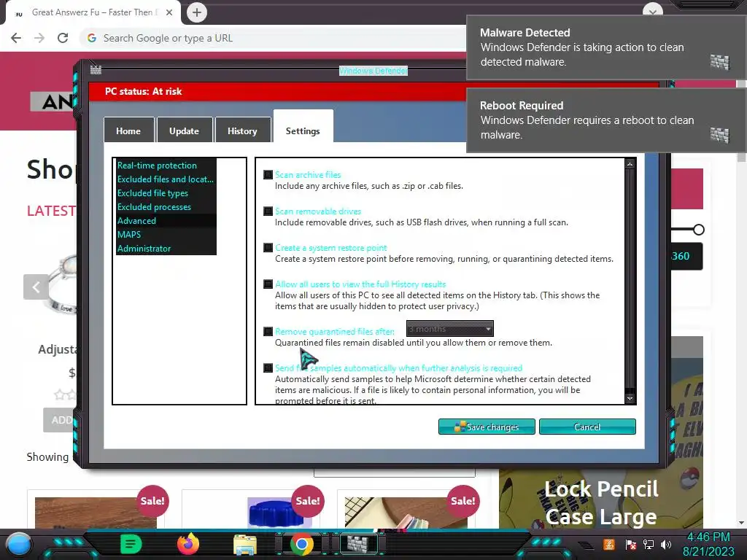Go forward in Chrome
Viewport: 747px width, 560px height.
coord(39,38)
